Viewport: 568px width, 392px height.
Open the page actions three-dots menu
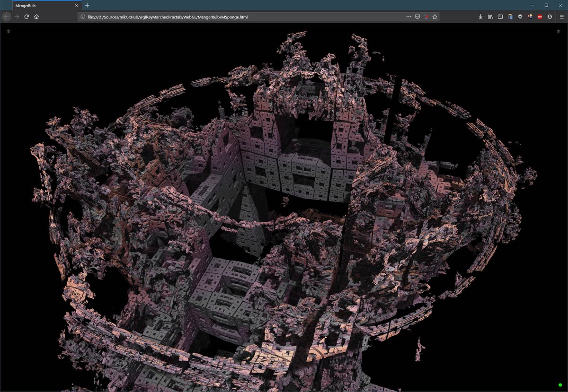pos(409,17)
